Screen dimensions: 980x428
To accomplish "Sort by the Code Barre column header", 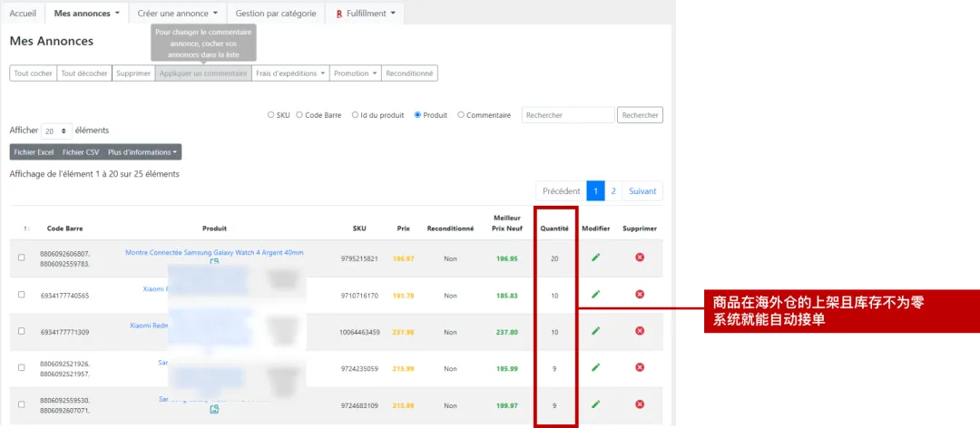I will [65, 229].
